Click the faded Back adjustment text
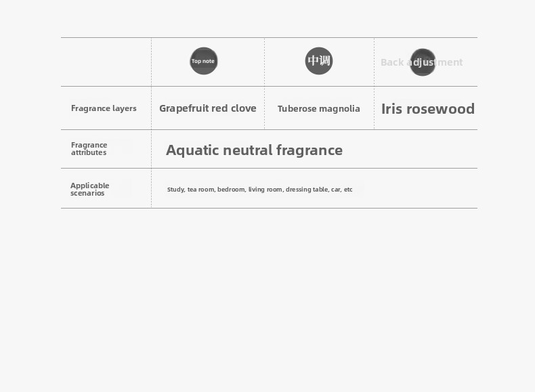The height and width of the screenshot is (392, 535). pyautogui.click(x=421, y=62)
